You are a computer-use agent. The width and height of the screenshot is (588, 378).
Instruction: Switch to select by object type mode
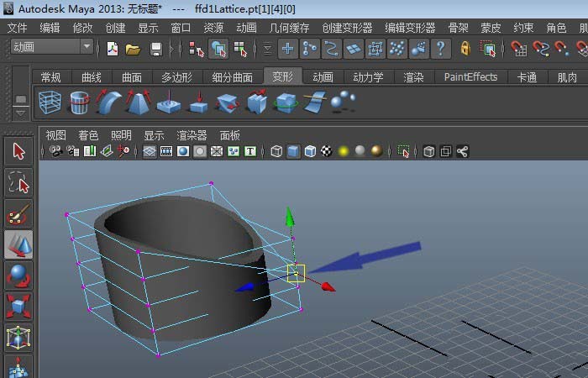[x=218, y=49]
